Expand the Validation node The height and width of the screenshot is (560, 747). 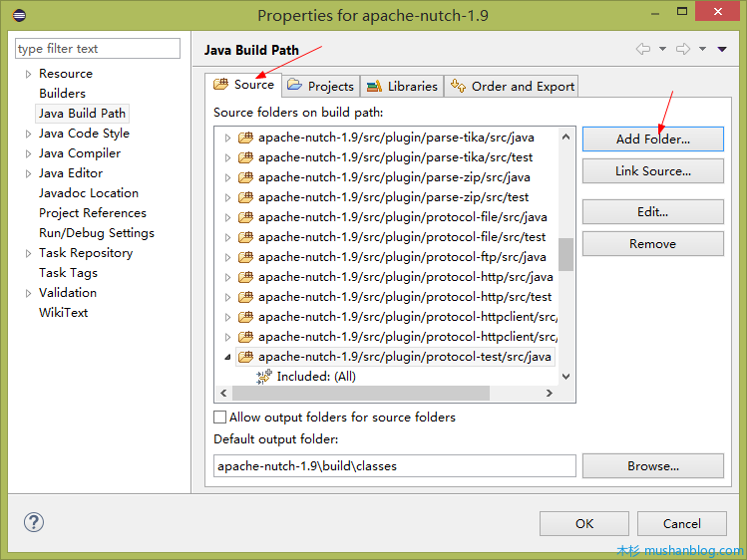coord(28,294)
